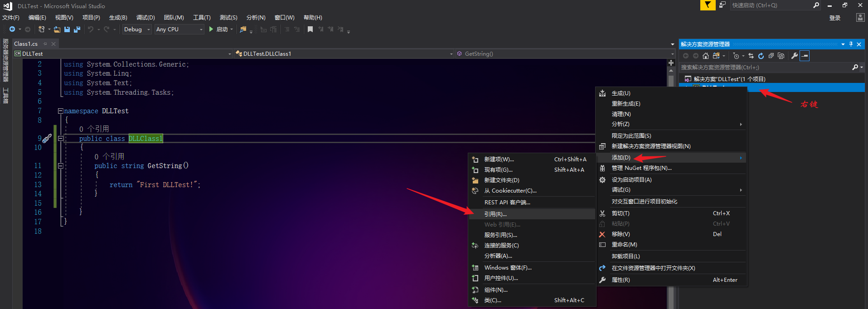The width and height of the screenshot is (868, 309).
Task: Click 属性(R) in the context menu
Action: tap(672, 280)
